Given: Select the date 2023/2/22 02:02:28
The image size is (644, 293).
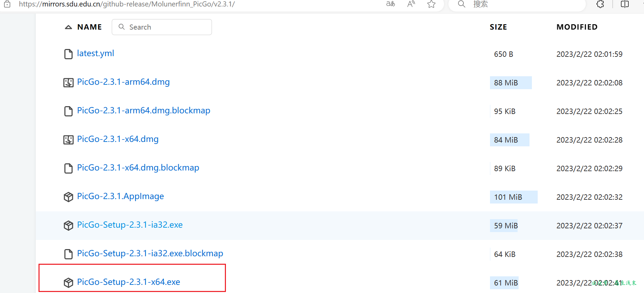Looking at the screenshot, I should 589,140.
